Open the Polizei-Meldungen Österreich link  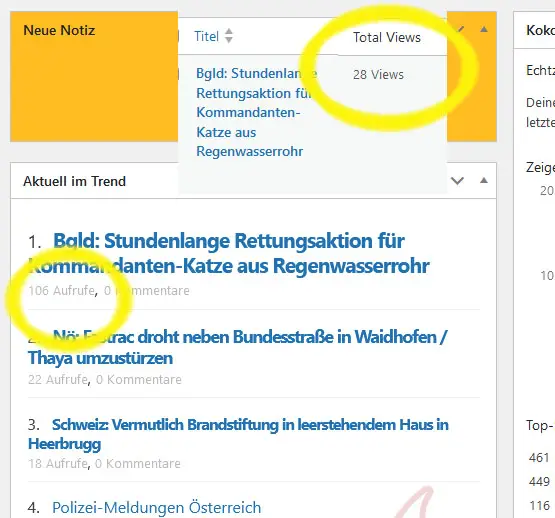click(x=156, y=507)
